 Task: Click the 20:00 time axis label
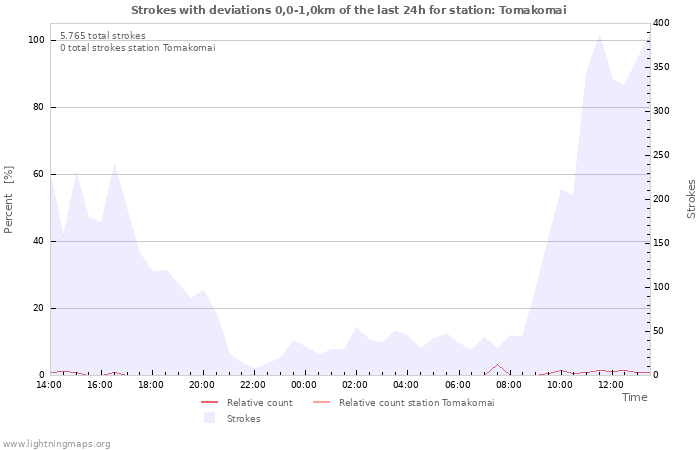click(x=202, y=385)
